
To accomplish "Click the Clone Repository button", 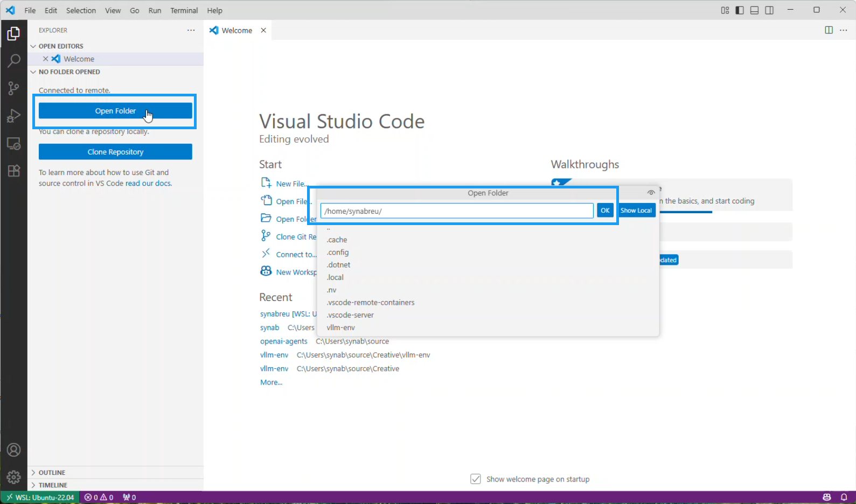I will tap(115, 152).
